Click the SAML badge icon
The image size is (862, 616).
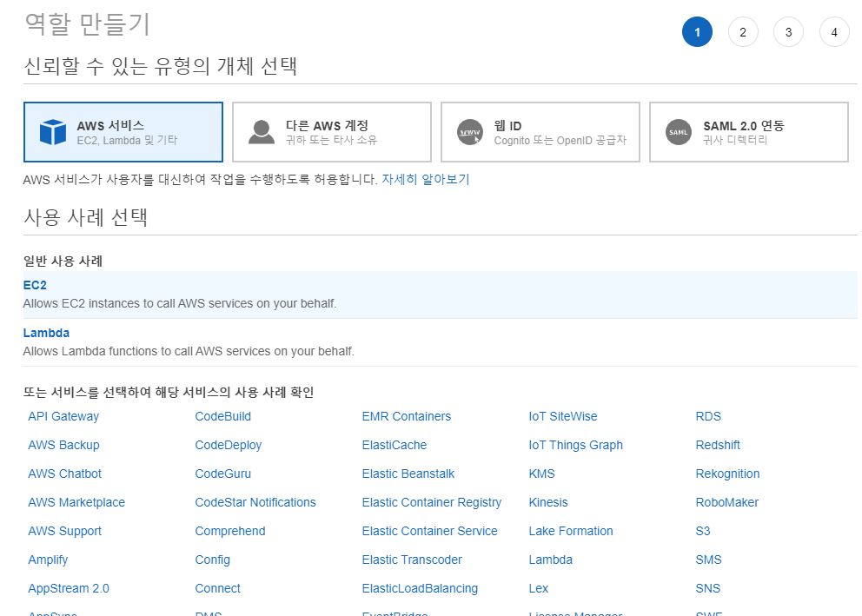679,132
